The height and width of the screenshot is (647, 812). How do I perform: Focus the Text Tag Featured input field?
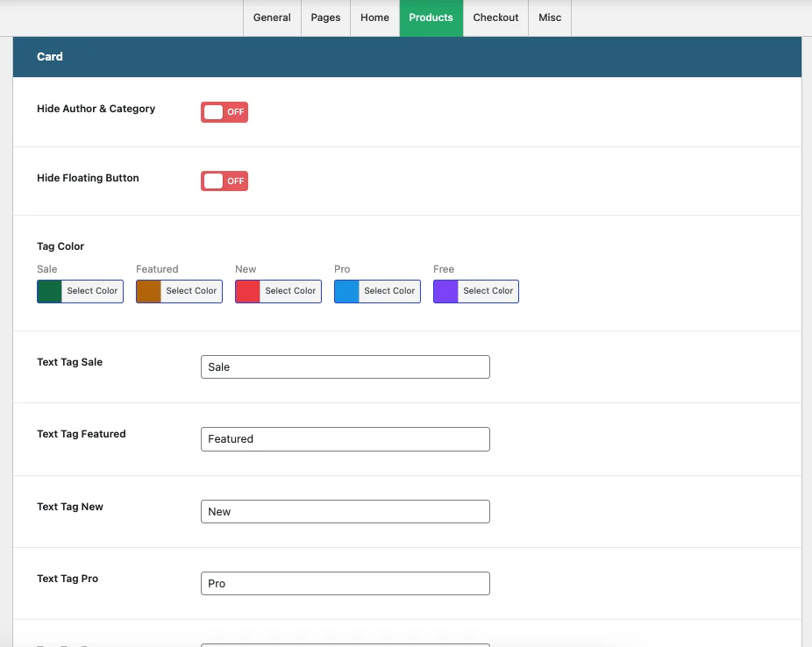345,439
